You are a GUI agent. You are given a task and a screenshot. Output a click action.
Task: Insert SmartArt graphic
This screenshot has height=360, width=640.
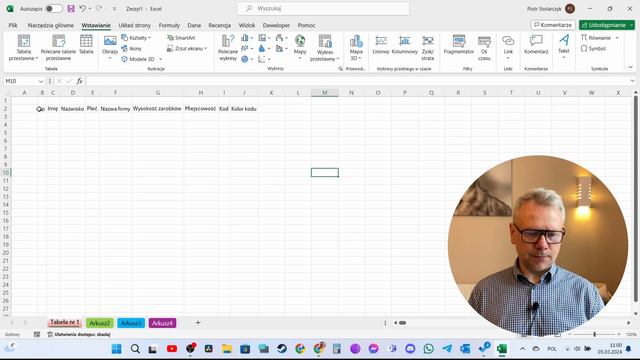pyautogui.click(x=181, y=38)
